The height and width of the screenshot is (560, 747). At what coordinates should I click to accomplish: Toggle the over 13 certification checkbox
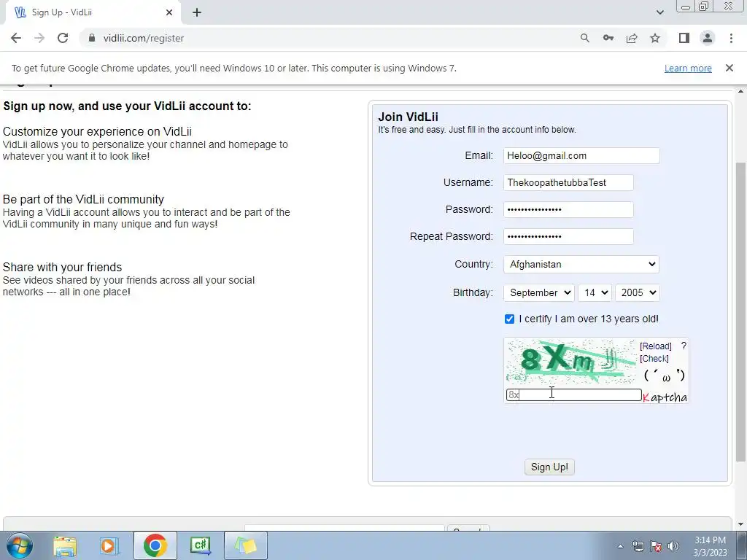509,319
